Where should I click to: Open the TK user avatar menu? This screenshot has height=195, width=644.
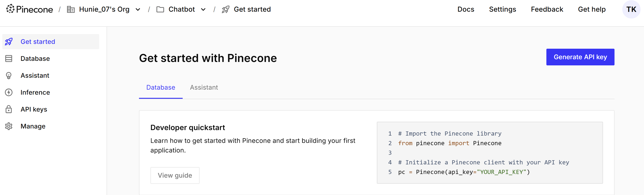[631, 10]
